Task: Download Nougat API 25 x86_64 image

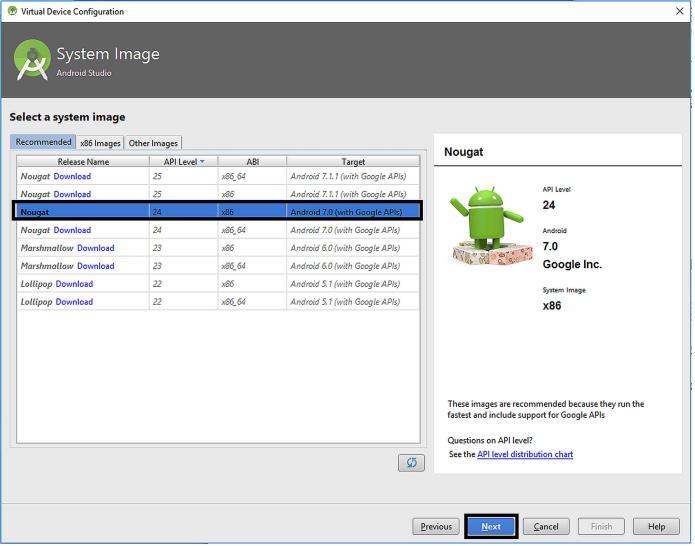Action: pos(72,176)
